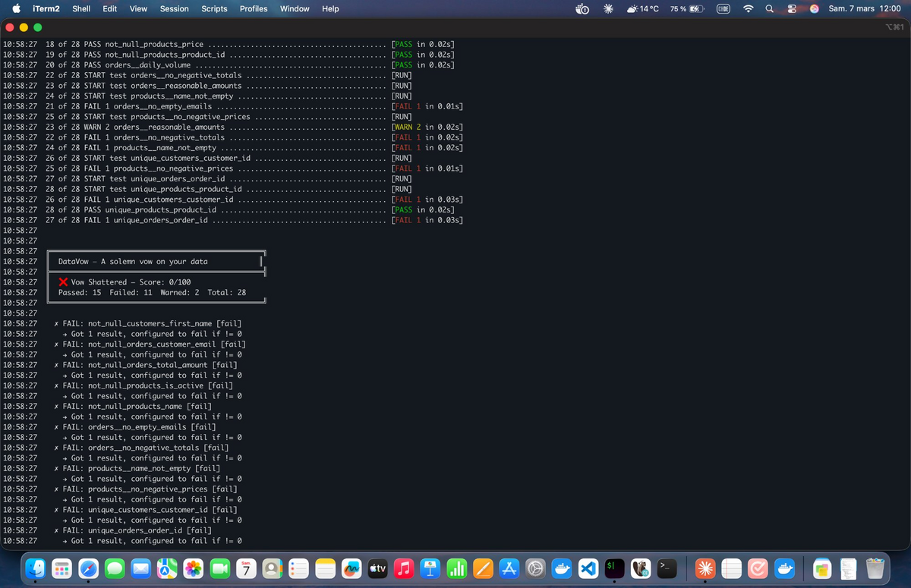911x588 pixels.
Task: Open Visual Studio Code in the Dock
Action: 588,568
